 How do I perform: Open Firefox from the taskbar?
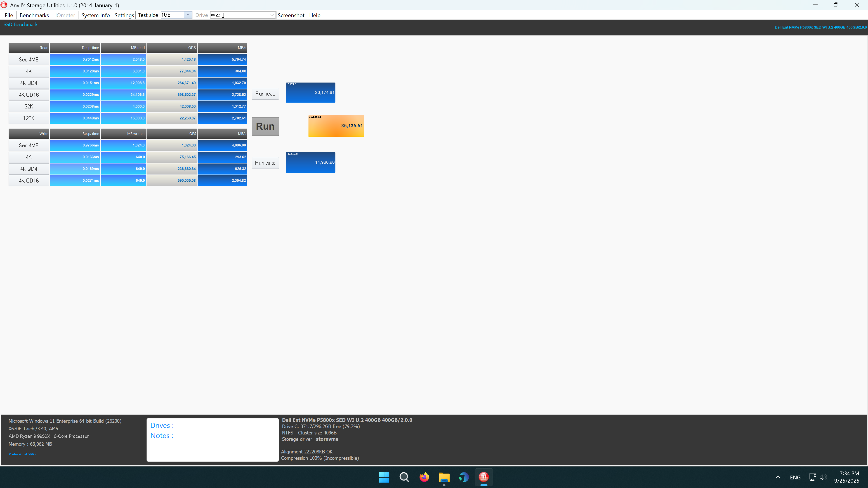point(424,477)
